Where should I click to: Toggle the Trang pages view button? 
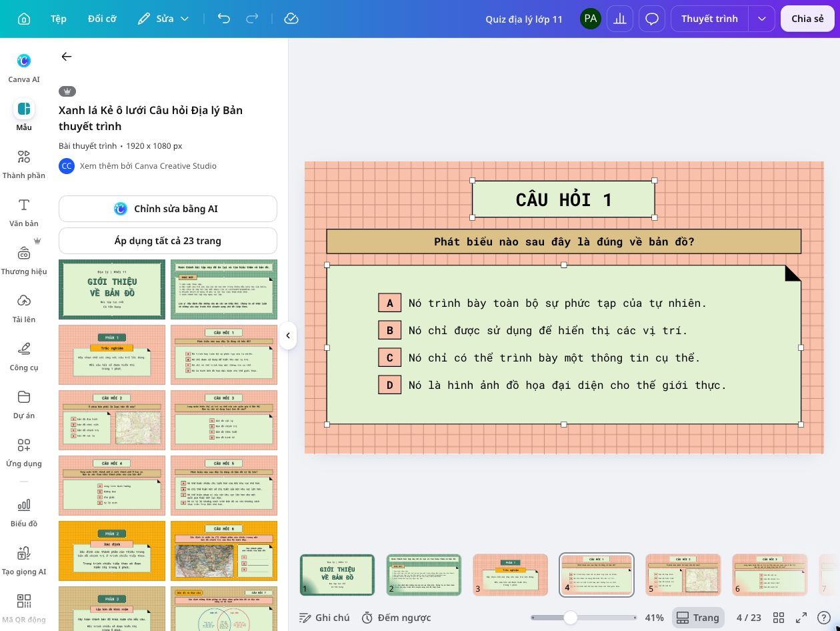click(698, 618)
